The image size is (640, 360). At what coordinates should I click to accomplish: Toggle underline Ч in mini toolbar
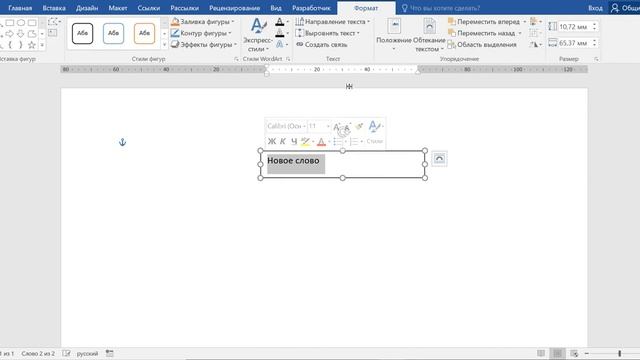[293, 142]
